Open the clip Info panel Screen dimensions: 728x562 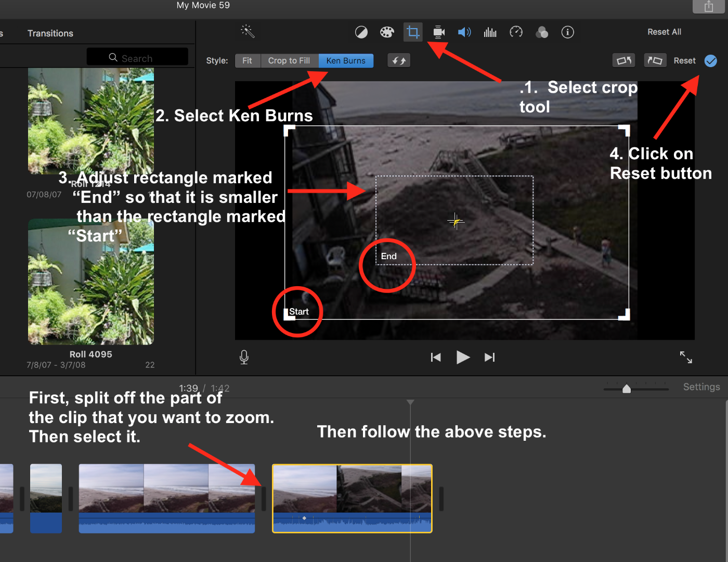pos(567,32)
